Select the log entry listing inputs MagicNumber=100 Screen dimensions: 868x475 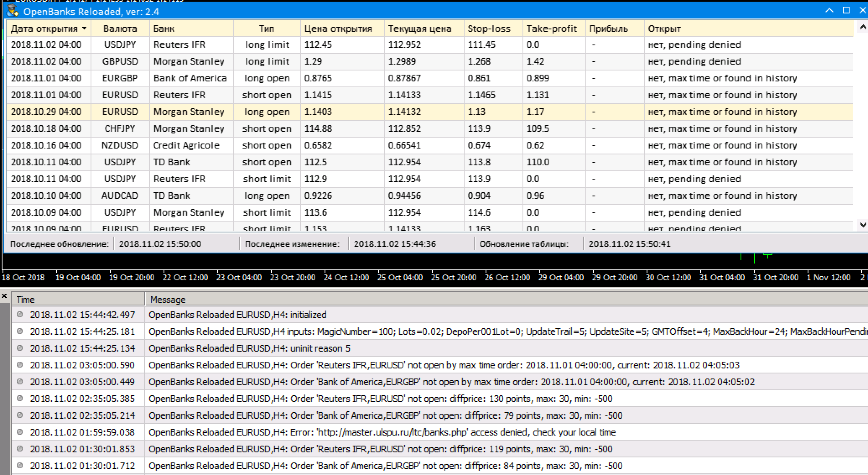440,331
